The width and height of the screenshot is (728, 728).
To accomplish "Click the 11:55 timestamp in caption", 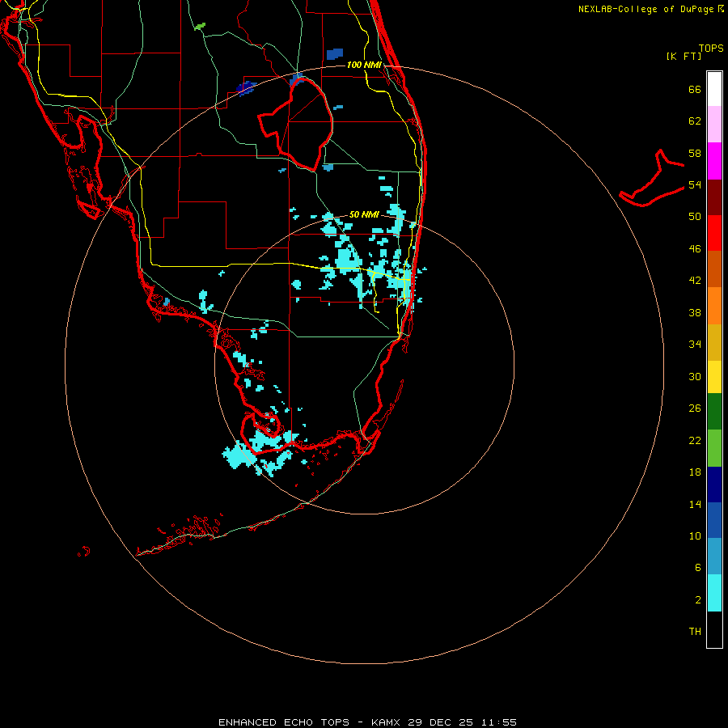I will [x=497, y=722].
